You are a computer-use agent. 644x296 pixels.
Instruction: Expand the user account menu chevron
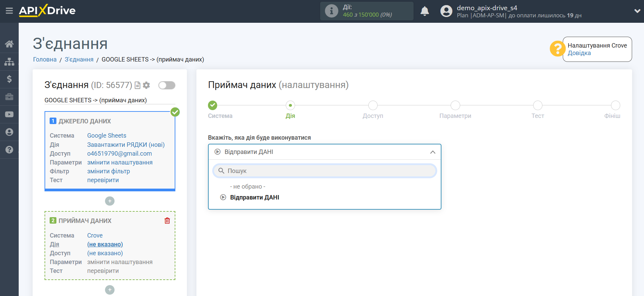click(x=637, y=11)
